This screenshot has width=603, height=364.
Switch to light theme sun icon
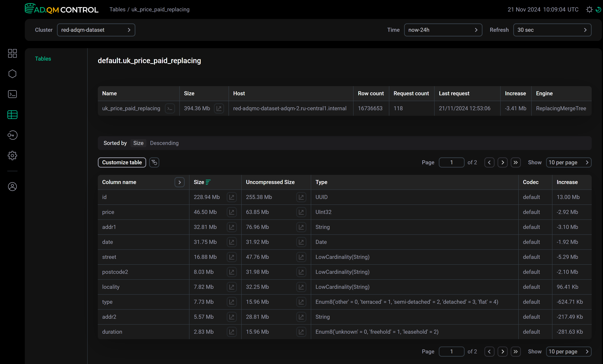(x=589, y=9)
